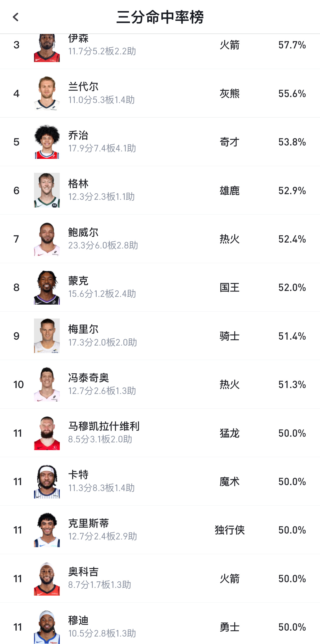Select 乔治's avatar image

pyautogui.click(x=47, y=142)
